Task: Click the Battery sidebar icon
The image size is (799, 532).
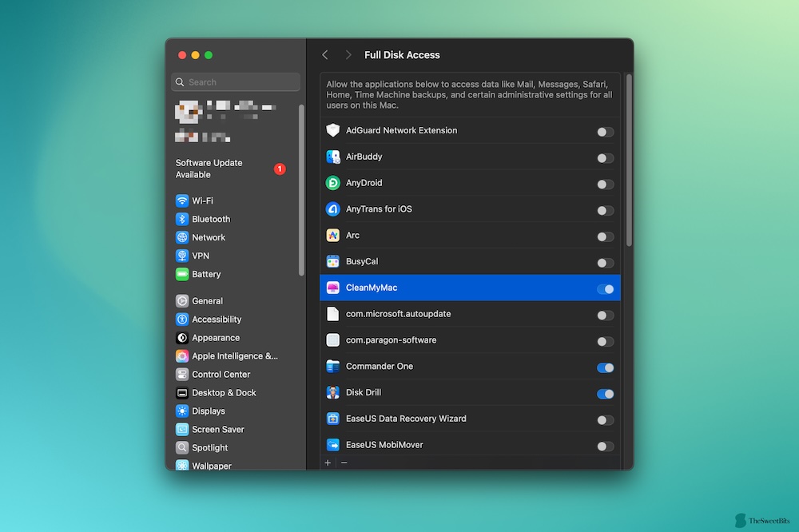Action: coord(182,274)
